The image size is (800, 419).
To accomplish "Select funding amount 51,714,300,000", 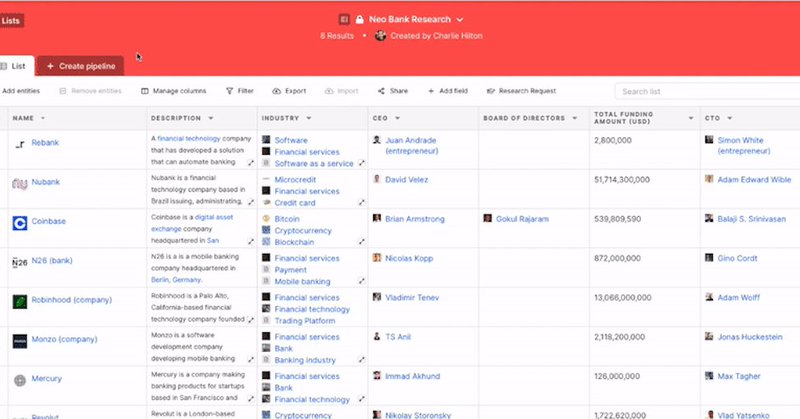I will point(622,180).
